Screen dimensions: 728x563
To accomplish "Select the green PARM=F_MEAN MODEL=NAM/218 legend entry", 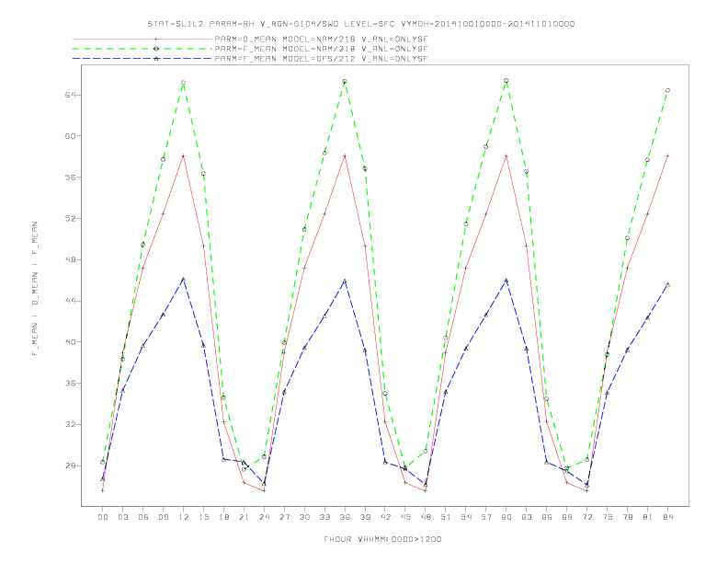I will click(x=250, y=49).
